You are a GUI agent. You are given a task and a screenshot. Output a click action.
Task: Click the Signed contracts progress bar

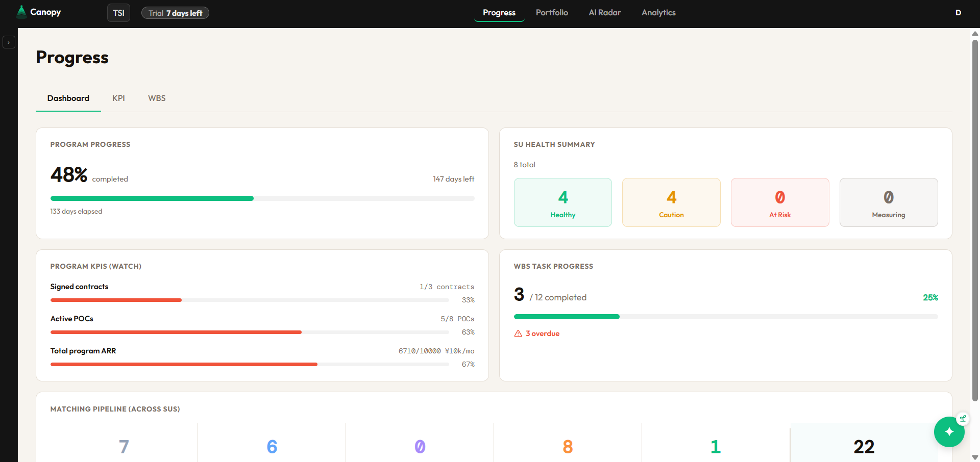250,300
